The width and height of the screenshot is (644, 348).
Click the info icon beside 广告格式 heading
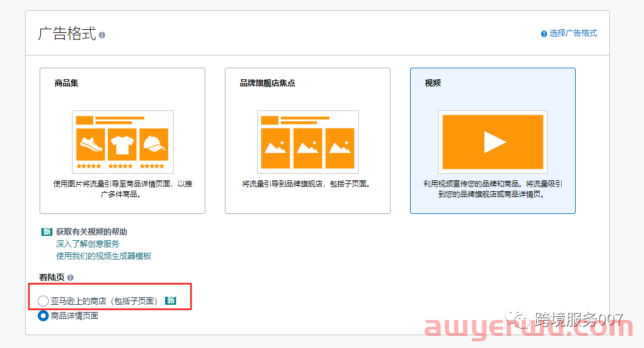pyautogui.click(x=102, y=35)
